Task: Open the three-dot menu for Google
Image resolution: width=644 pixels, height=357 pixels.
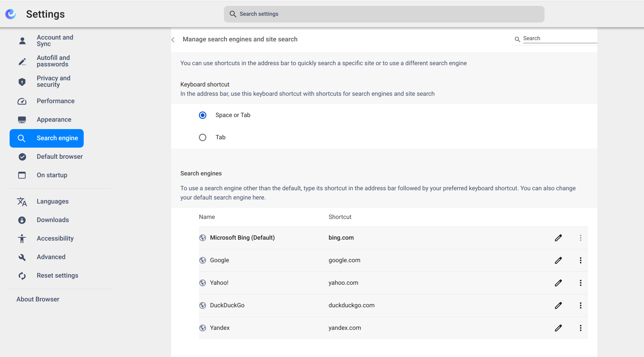Action: coord(581,260)
